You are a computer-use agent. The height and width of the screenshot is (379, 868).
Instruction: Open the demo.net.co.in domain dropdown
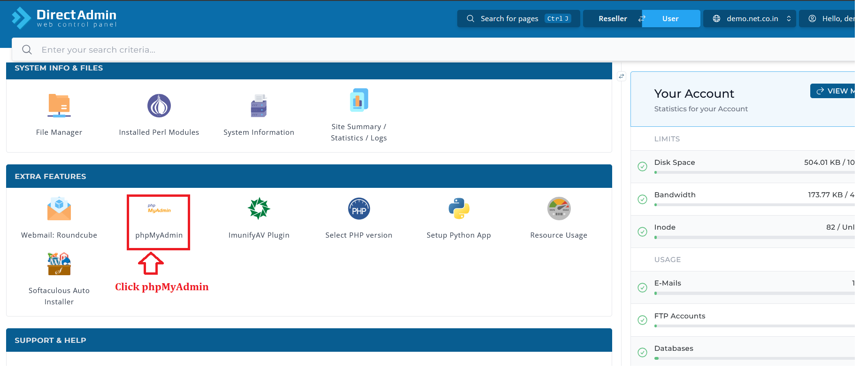pyautogui.click(x=750, y=19)
